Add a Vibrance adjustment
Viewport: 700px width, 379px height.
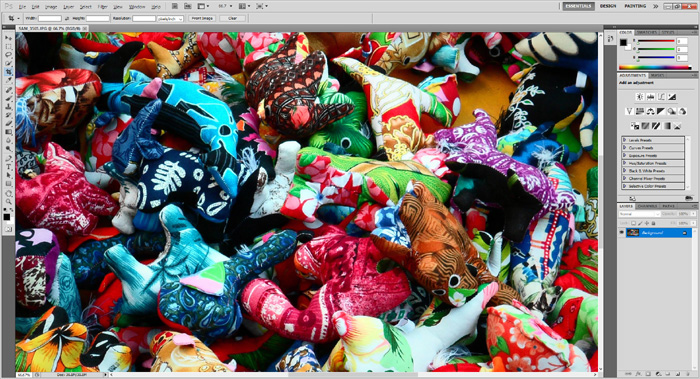point(629,111)
